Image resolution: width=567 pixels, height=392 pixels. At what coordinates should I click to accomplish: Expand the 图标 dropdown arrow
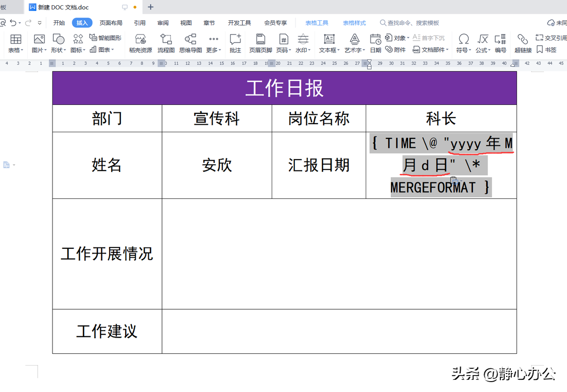84,50
